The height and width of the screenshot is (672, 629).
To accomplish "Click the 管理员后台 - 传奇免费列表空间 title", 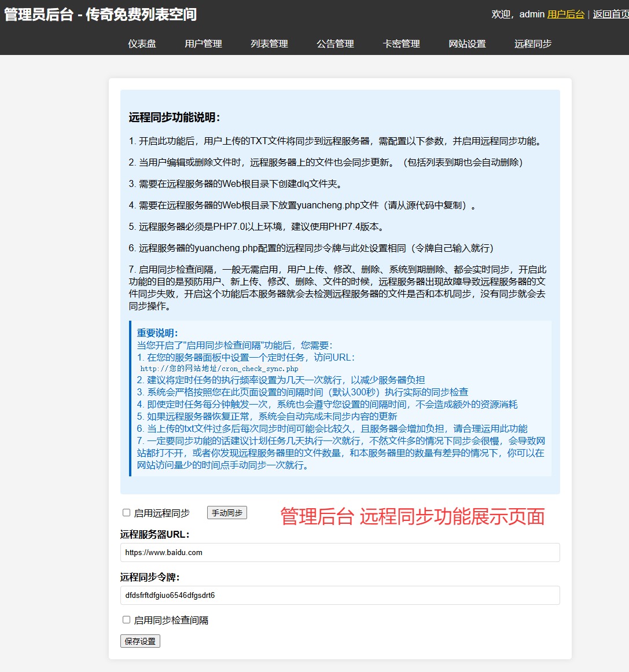I will pos(100,14).
